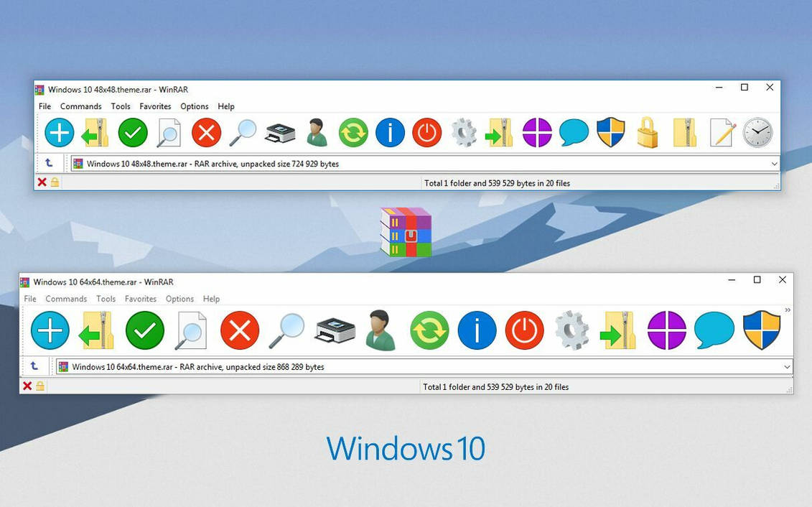The image size is (812, 507).
Task: Open Favorites menu in the 64x64 window
Action: (140, 299)
